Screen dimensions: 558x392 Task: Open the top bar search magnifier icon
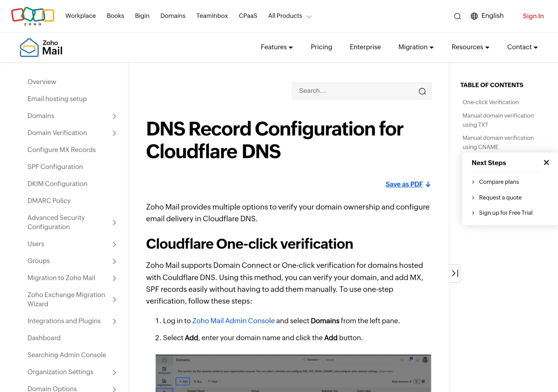pyautogui.click(x=457, y=16)
